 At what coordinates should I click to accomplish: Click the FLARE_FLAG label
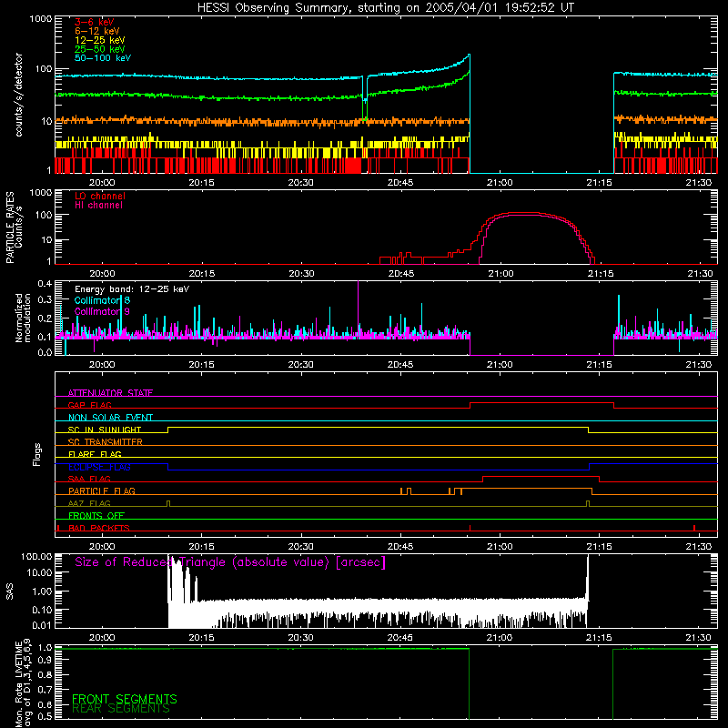tap(95, 454)
